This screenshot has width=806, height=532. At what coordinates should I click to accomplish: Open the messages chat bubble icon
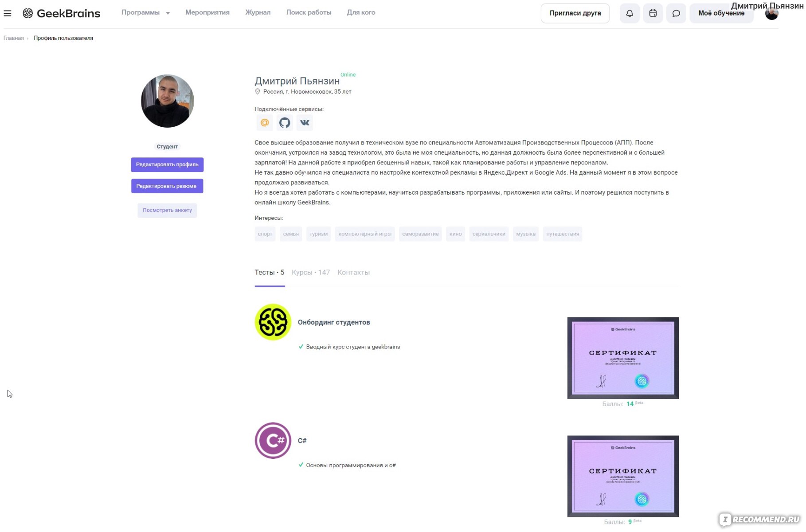676,13
